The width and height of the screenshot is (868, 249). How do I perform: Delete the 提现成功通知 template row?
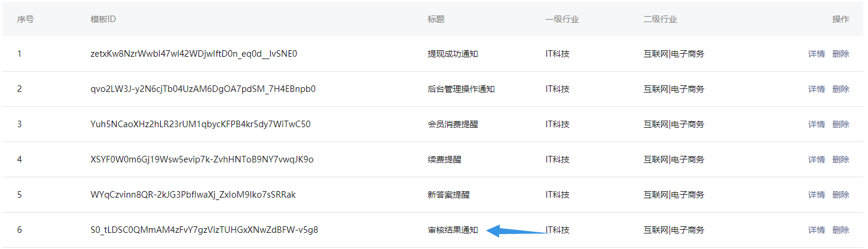pos(840,54)
